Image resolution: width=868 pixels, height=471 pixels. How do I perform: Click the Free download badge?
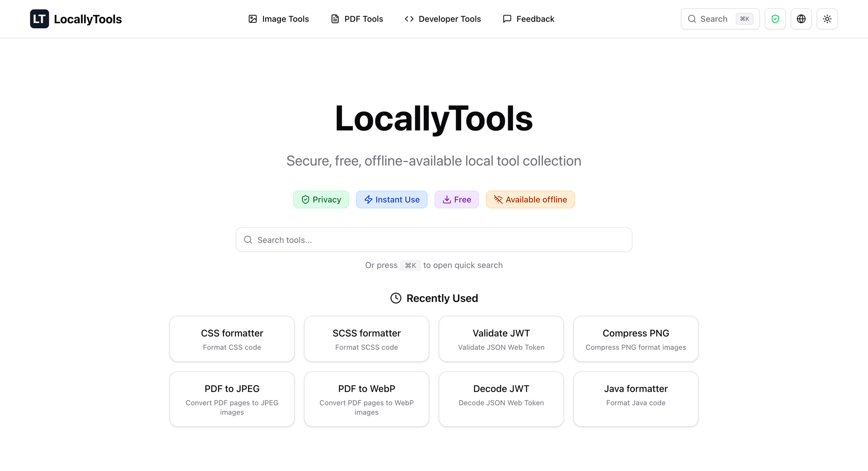[457, 199]
